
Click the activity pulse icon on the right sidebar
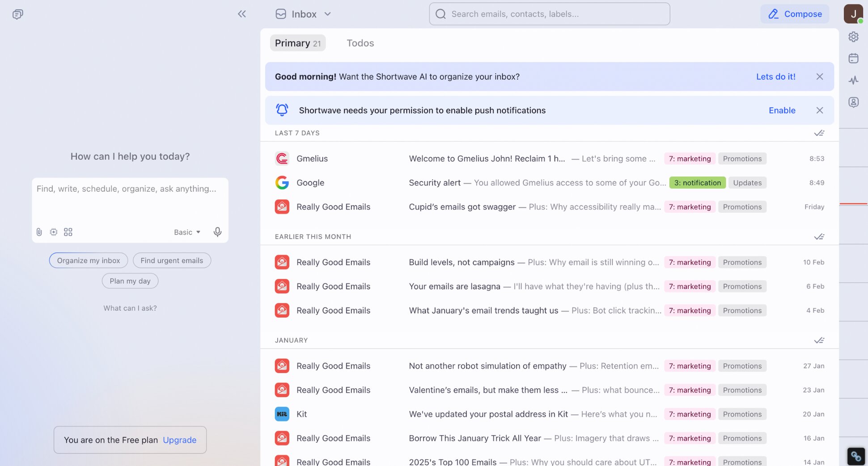click(854, 80)
